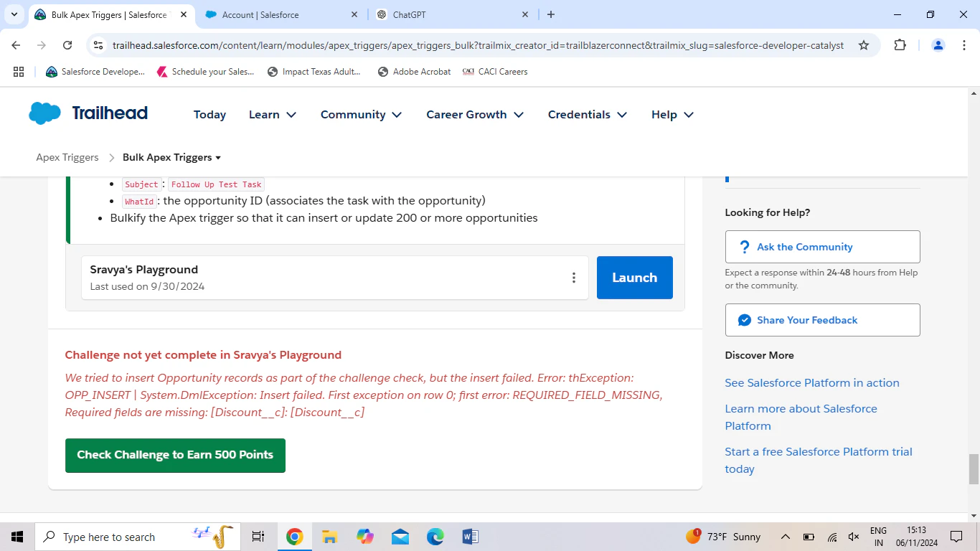Screen dimensions: 980x551
Task: Click the Ask the Community button
Action: 822,247
